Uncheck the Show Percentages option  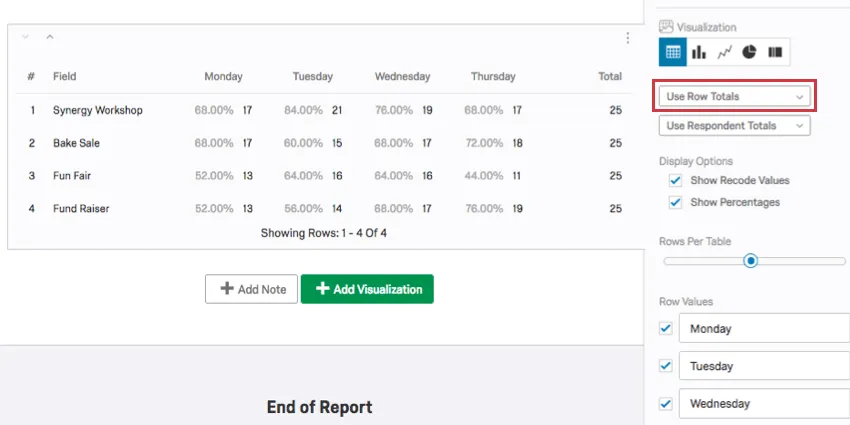675,202
